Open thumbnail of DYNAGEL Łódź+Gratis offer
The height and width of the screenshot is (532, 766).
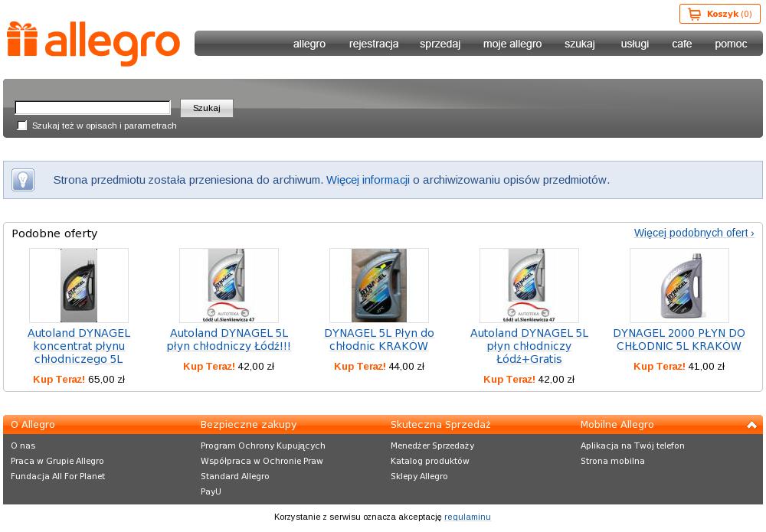pyautogui.click(x=529, y=286)
